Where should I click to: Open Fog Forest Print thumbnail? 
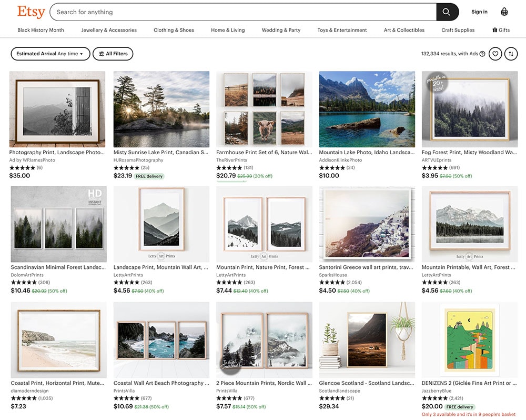click(470, 109)
